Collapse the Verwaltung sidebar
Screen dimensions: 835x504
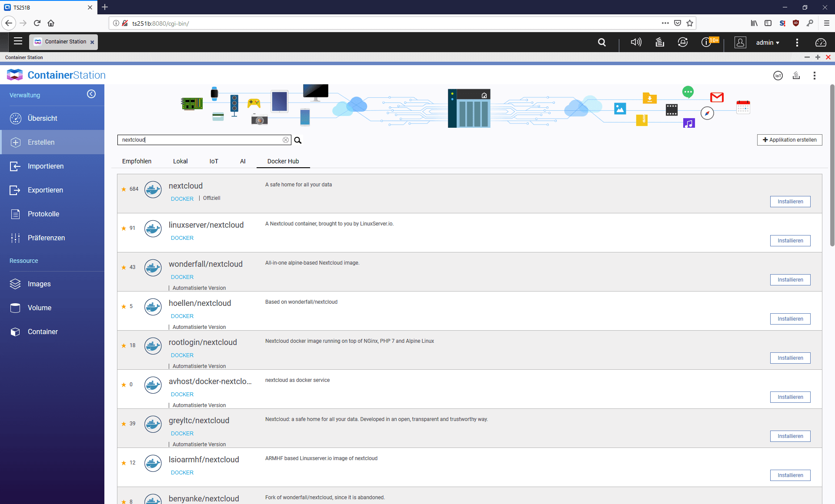tap(91, 94)
